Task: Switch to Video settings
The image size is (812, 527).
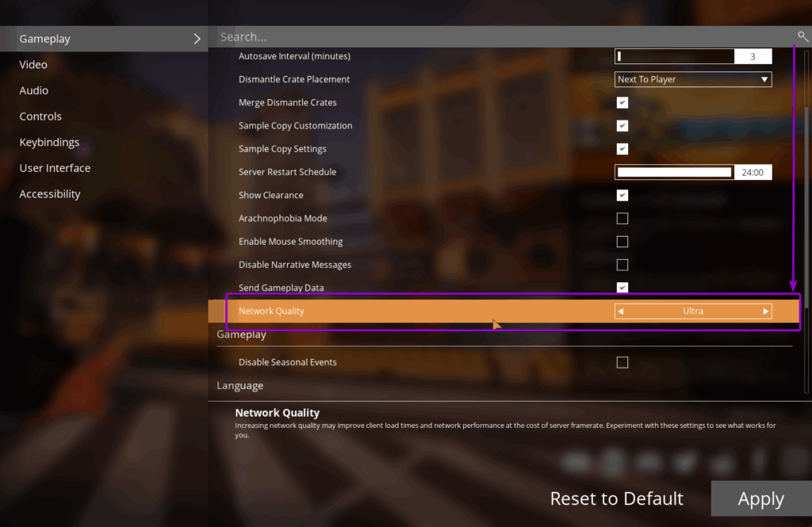Action: (x=33, y=65)
